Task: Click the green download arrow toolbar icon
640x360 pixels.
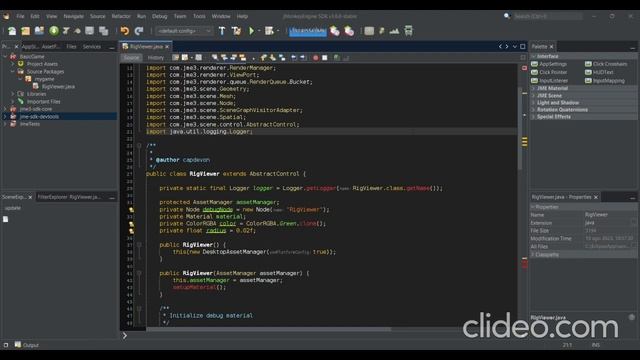Action: tap(53, 31)
